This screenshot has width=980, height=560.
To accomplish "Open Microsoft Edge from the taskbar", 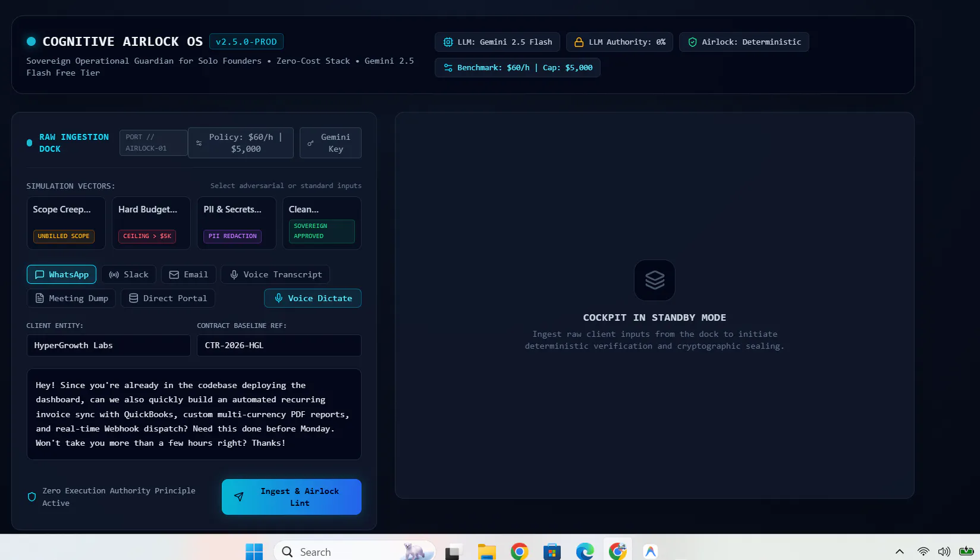I will tap(585, 552).
